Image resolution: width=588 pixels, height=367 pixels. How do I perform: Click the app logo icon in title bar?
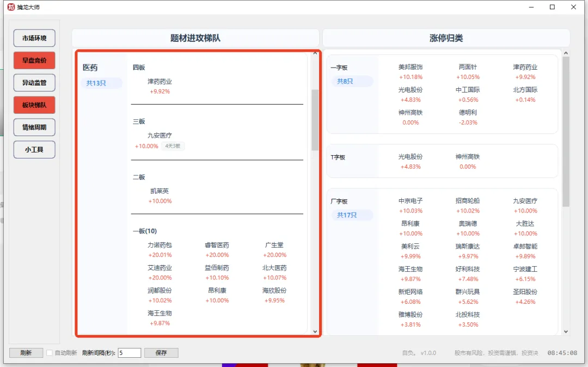pyautogui.click(x=11, y=7)
